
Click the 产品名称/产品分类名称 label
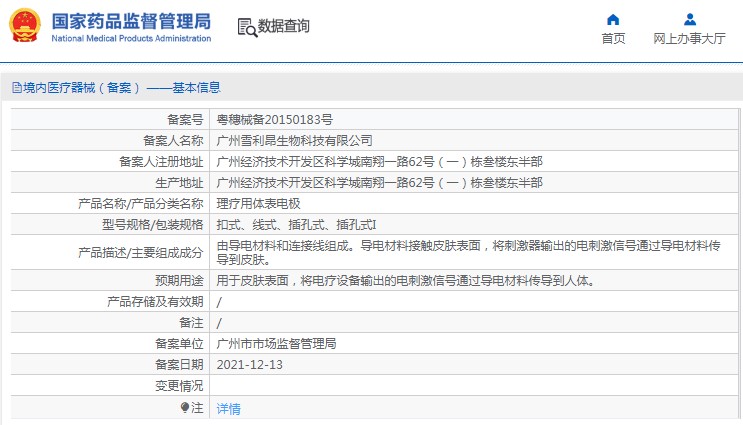point(141,204)
